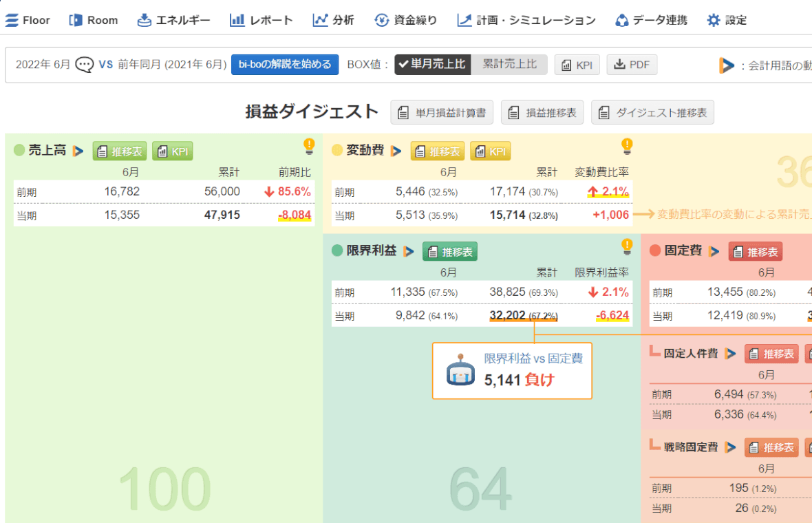Open the 固定費 推移表
Screen dimensions: 812x523
pos(756,252)
